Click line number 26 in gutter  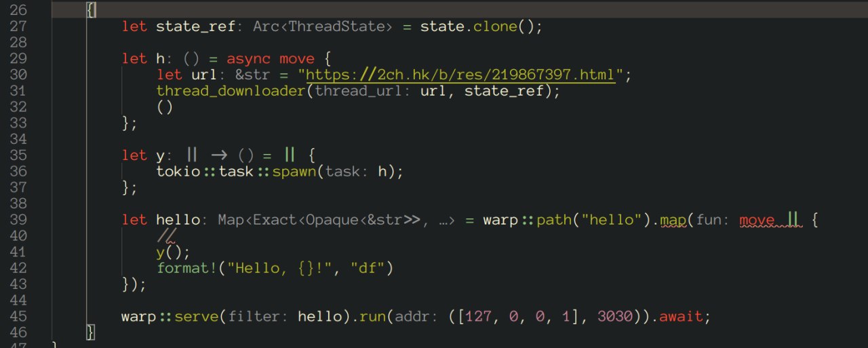18,10
